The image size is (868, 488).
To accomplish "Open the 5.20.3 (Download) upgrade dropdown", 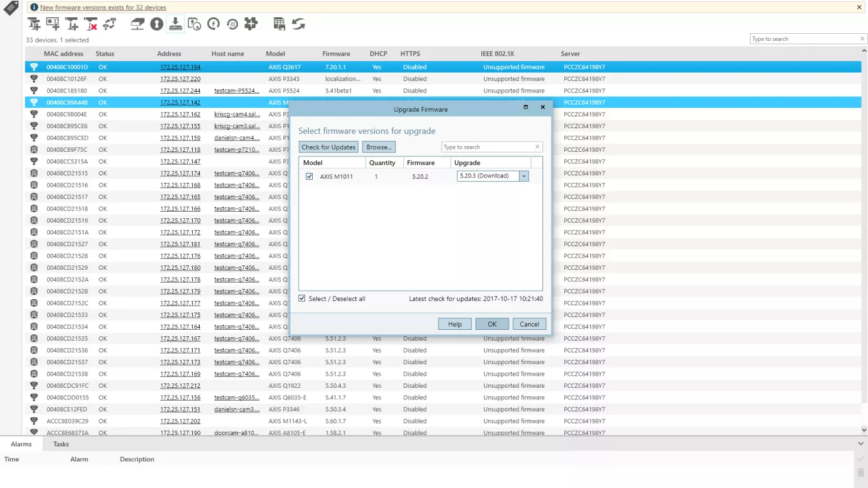I will [524, 176].
